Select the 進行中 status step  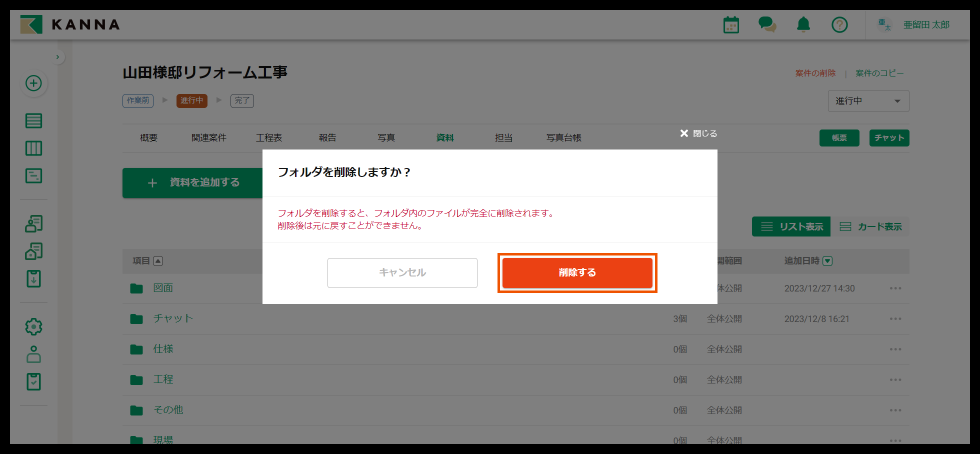(191, 100)
